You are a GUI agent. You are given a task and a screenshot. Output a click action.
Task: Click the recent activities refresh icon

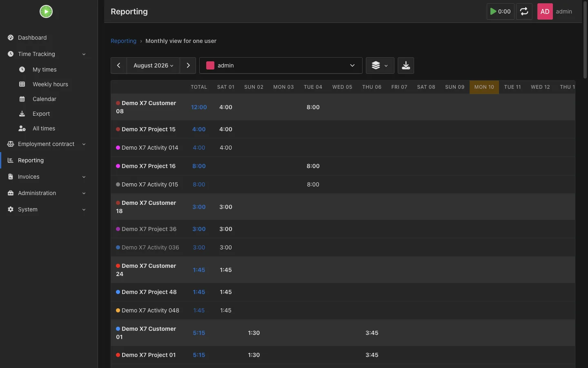coord(524,11)
